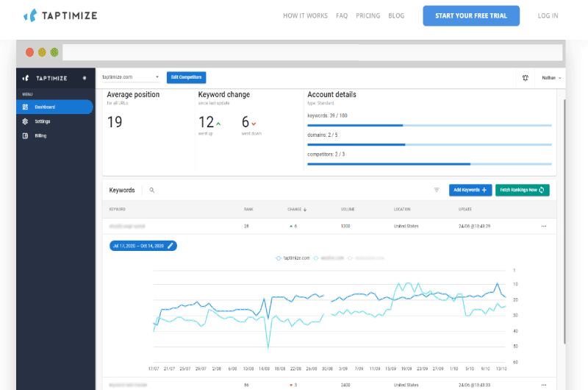The width and height of the screenshot is (588, 390).
Task: Expand the Nathan user menu
Action: (x=551, y=78)
